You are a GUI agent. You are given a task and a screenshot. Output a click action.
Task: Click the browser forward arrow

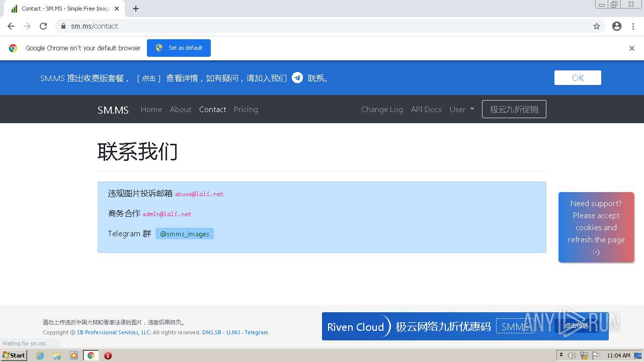27,26
